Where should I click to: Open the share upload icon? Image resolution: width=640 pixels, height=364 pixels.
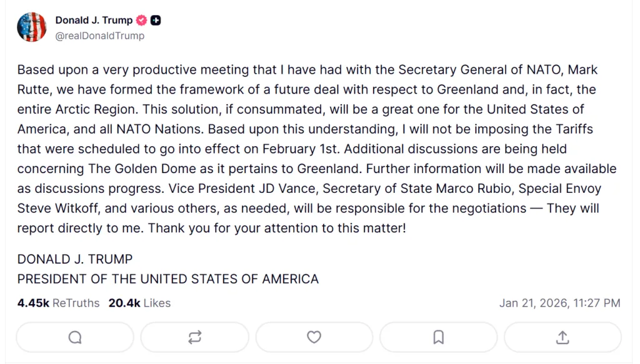pos(562,337)
